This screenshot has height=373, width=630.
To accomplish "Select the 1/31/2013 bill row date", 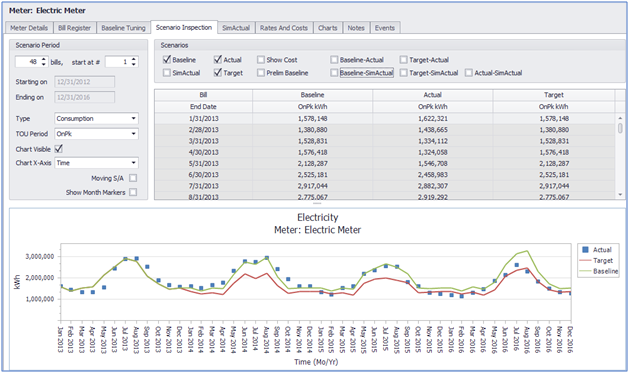I will tap(203, 119).
